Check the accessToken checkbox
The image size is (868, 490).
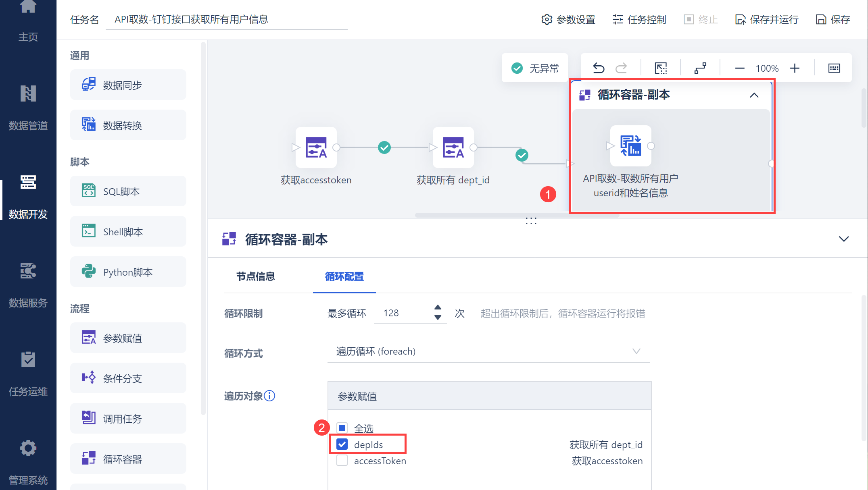tap(342, 461)
